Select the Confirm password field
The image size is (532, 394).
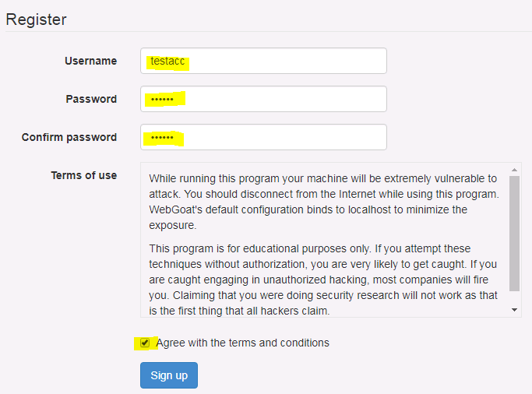click(263, 137)
